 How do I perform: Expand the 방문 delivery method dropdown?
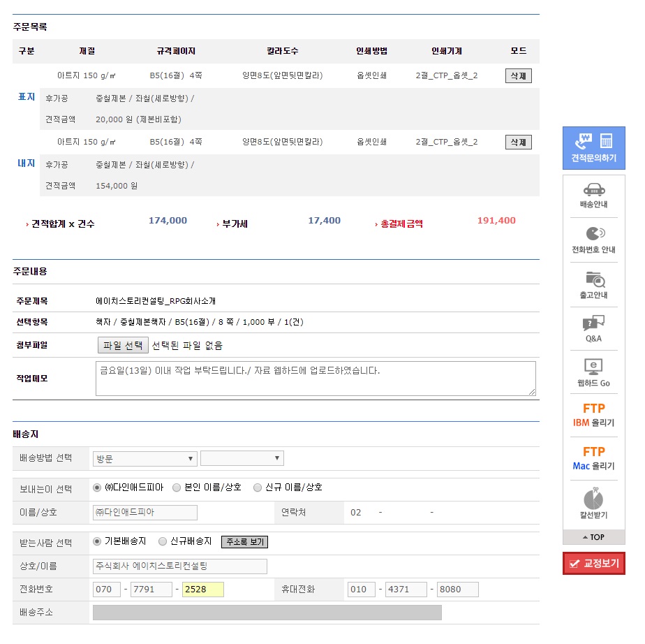(x=145, y=459)
